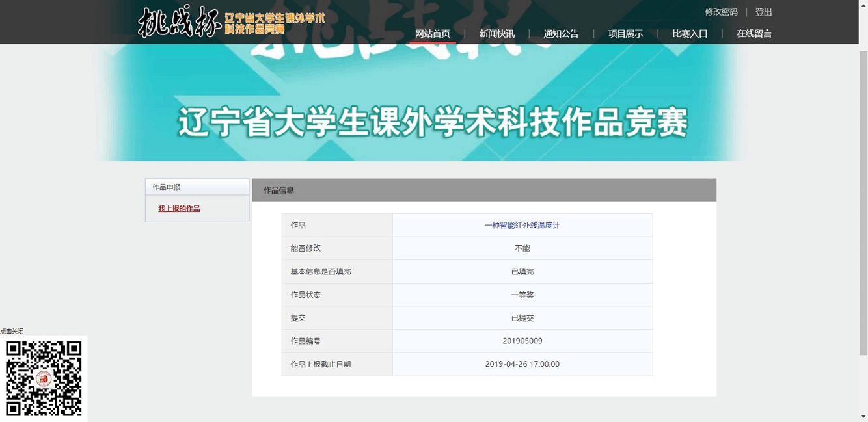The image size is (868, 422).
Task: Open 通知公告 from the top navigation
Action: click(561, 34)
